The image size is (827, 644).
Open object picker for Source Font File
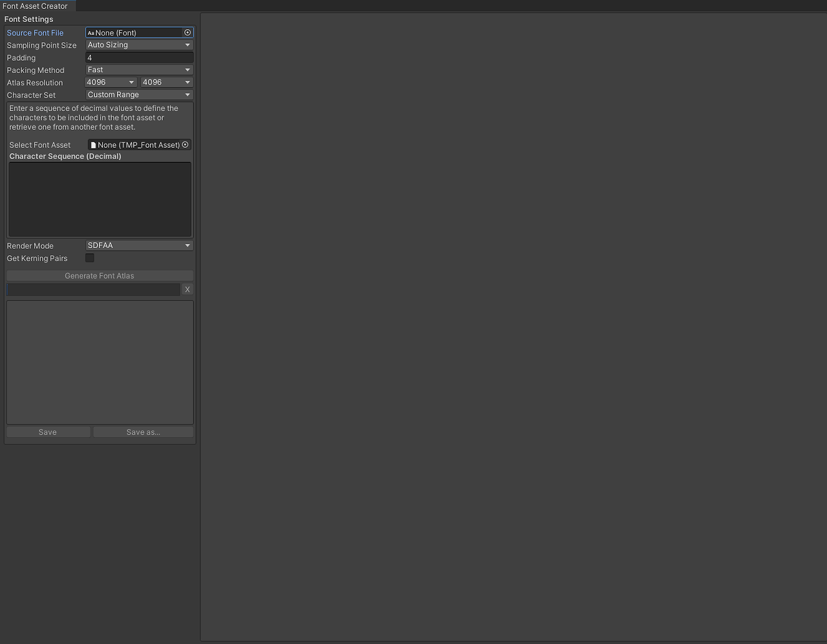pyautogui.click(x=187, y=32)
